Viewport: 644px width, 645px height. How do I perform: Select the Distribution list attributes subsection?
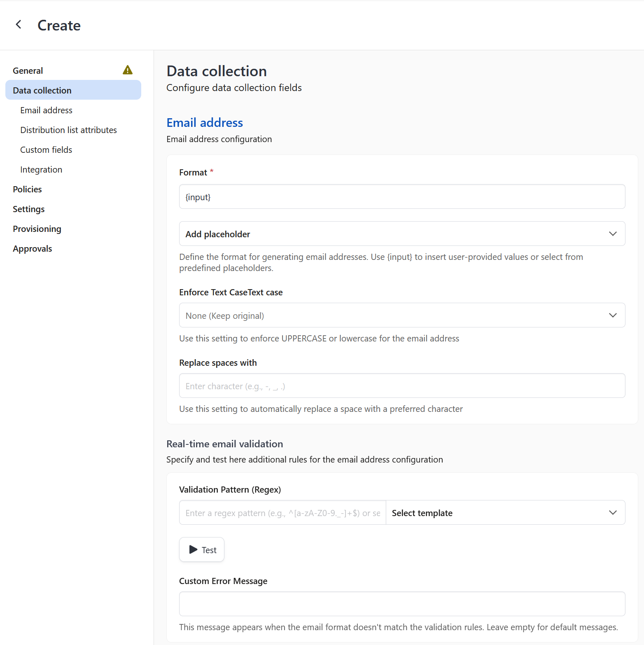coord(68,130)
